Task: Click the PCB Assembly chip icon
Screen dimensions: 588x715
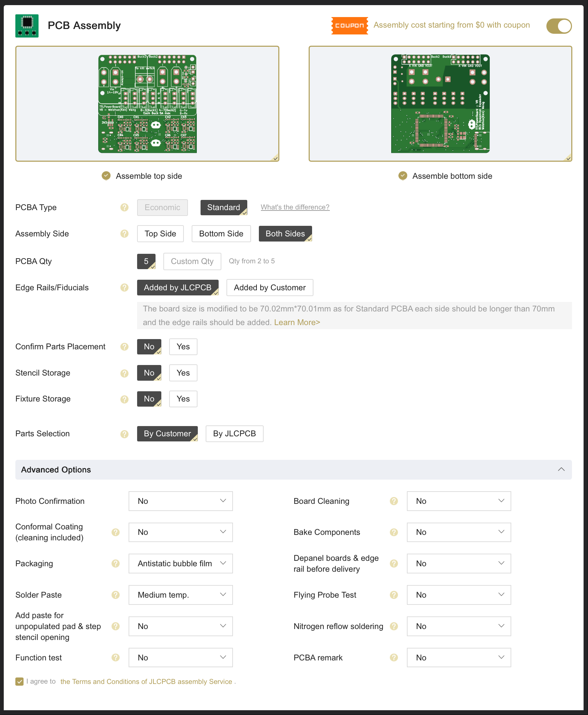Action: [x=27, y=26]
